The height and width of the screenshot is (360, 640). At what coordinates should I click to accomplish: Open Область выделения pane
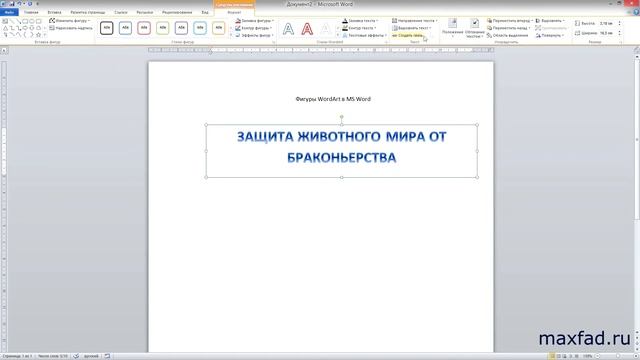pyautogui.click(x=507, y=36)
